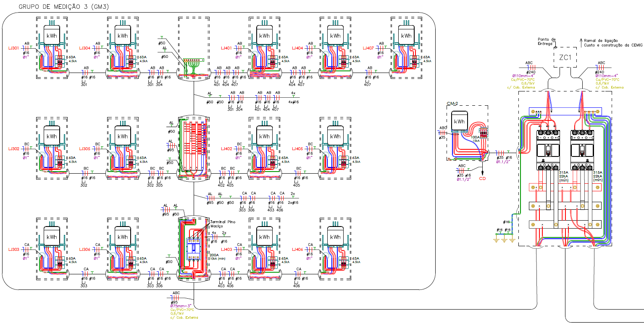
Task: Select the CM-2 kWh meter
Action: pyautogui.click(x=460, y=121)
